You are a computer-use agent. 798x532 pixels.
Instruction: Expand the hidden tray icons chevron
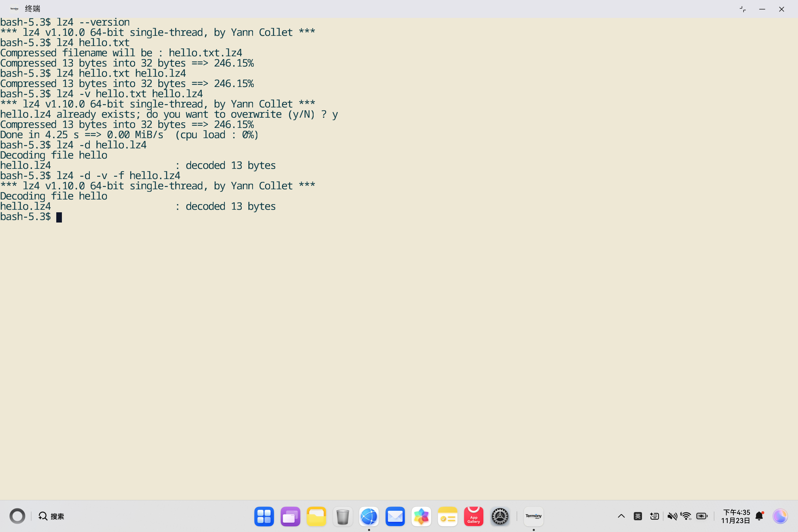click(x=621, y=516)
